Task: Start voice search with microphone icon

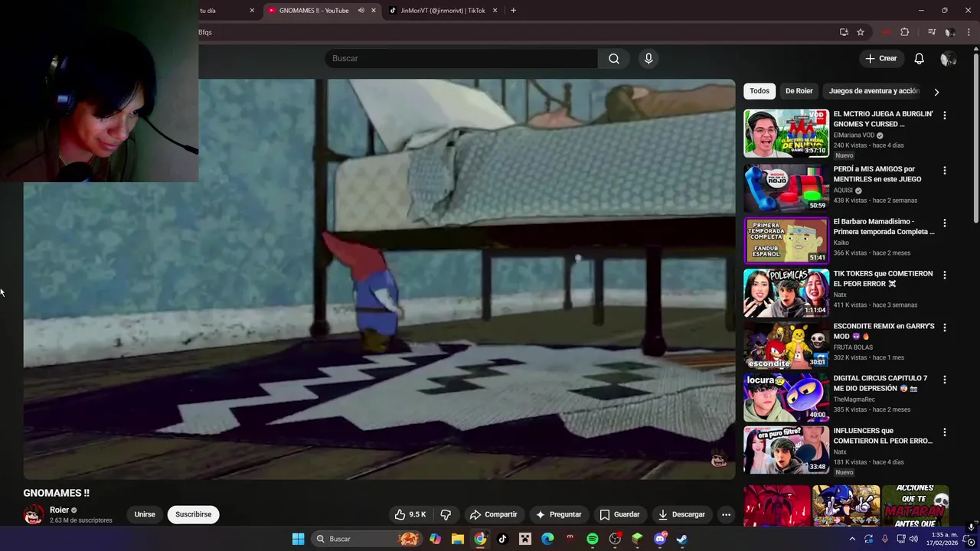Action: pyautogui.click(x=648, y=58)
